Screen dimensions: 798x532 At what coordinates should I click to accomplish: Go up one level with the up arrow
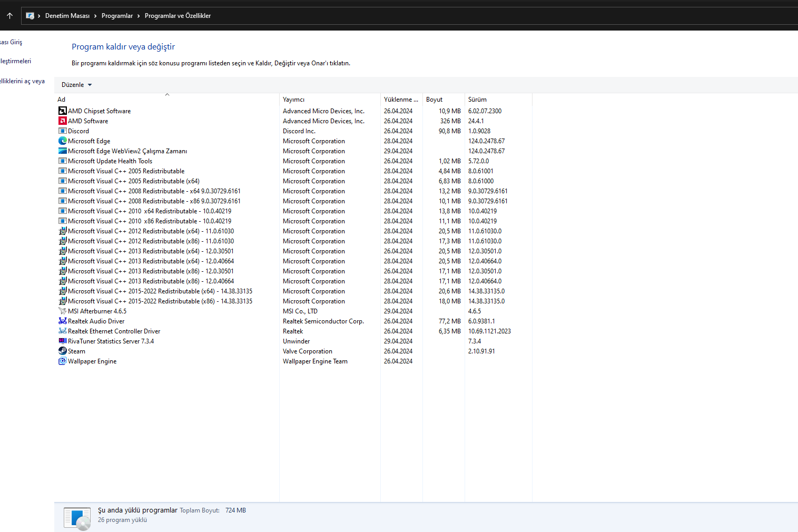(x=9, y=16)
